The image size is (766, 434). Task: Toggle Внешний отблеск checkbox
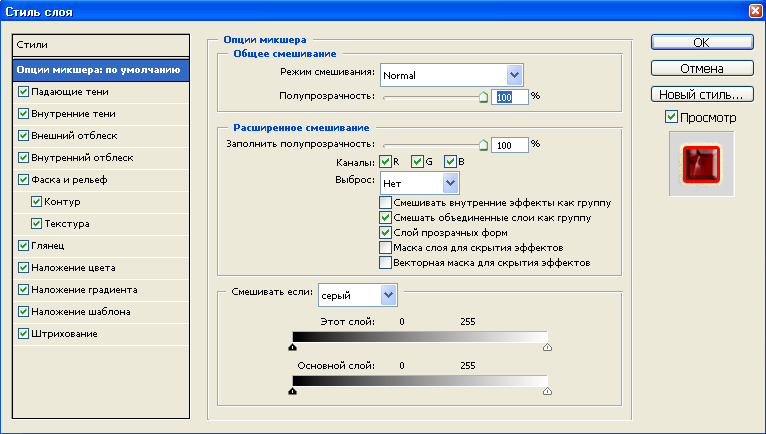coord(23,135)
